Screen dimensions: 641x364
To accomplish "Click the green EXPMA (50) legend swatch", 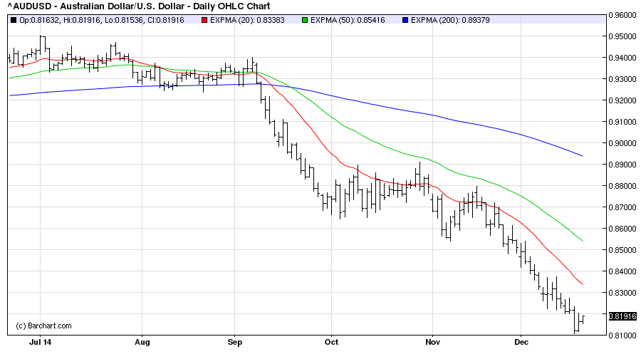I will (306, 19).
